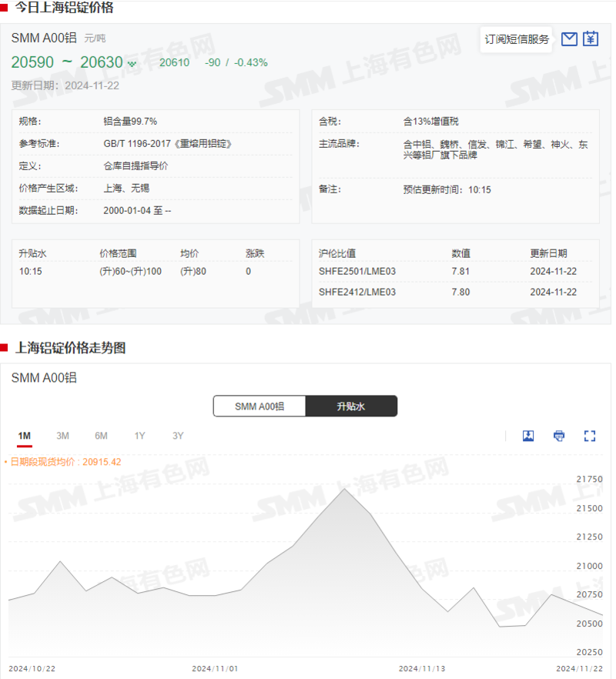Screen dimensions: 616x679
Task: Select the 1M time range tab
Action: tap(25, 436)
